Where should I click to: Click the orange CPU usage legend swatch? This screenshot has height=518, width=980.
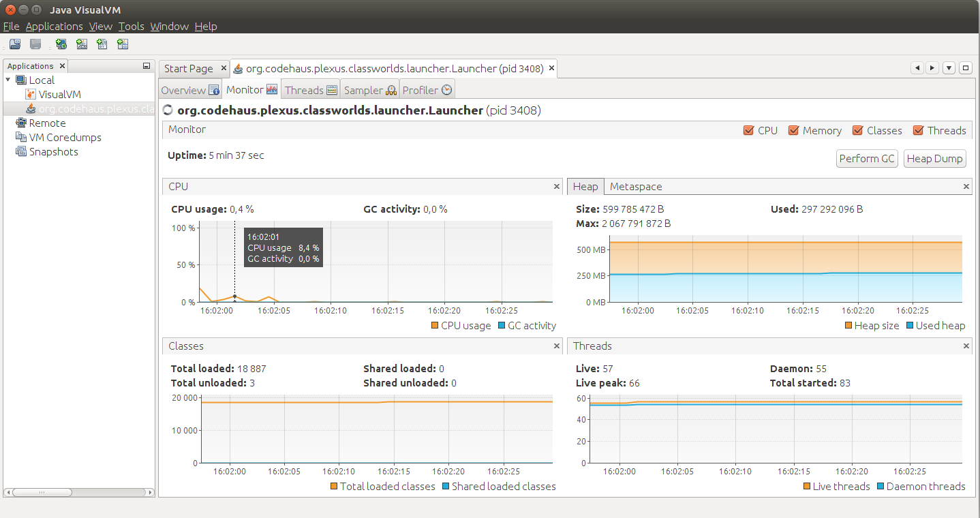pyautogui.click(x=435, y=326)
